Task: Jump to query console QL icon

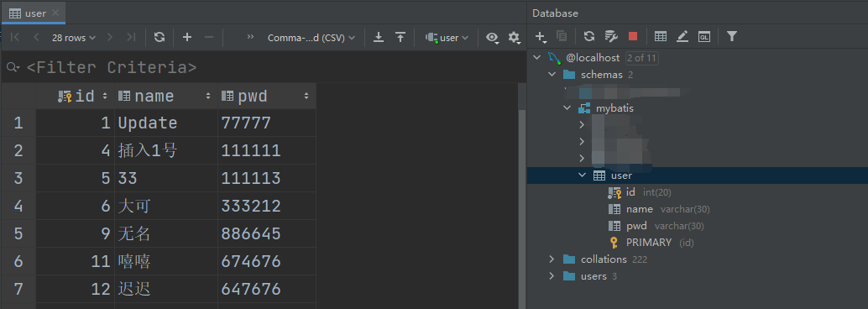Action: (x=704, y=37)
